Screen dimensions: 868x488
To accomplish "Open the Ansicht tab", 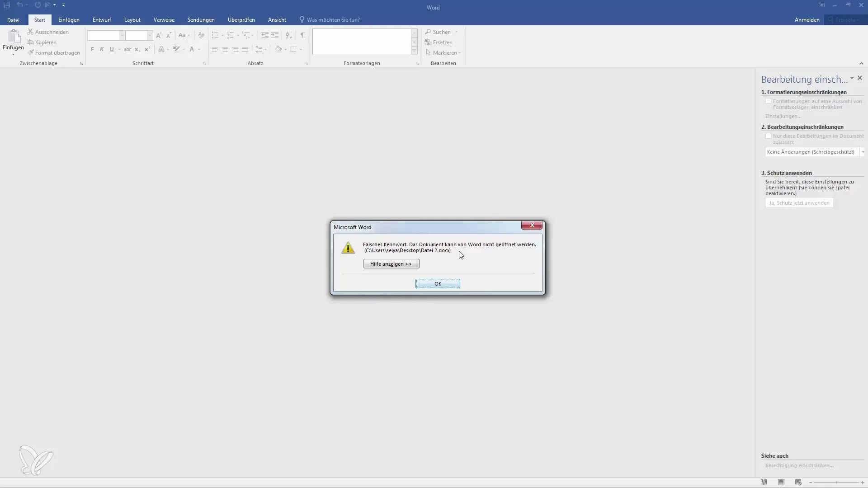I will (x=277, y=20).
